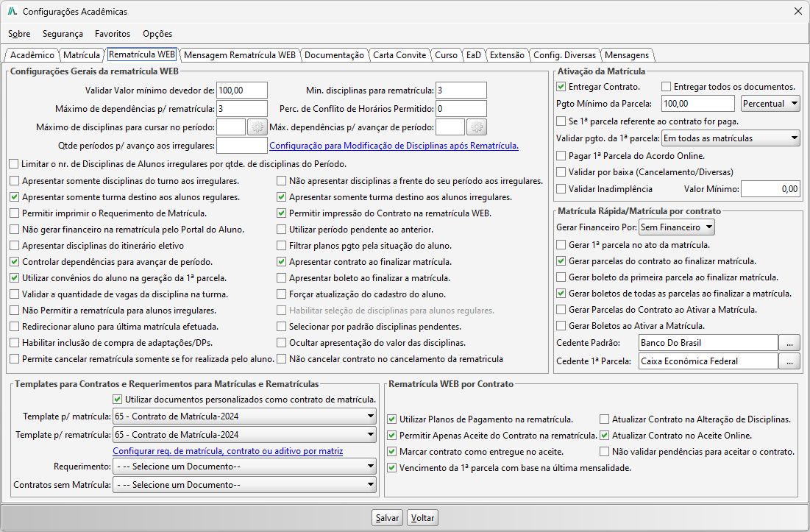Uncheck Controlar dependências para avançar de período
The height and width of the screenshot is (532, 810).
point(15,262)
